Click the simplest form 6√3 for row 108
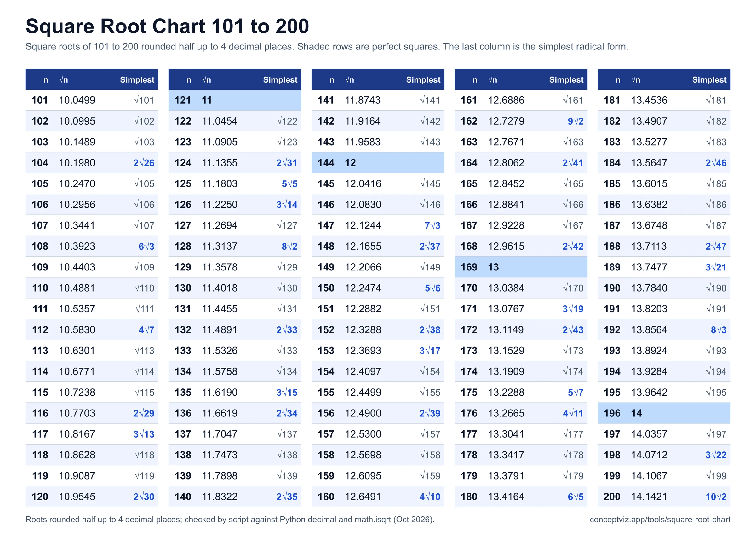Image resolution: width=756 pixels, height=535 pixels. click(146, 246)
